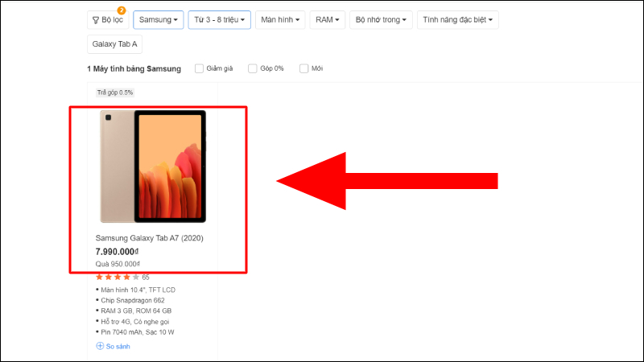Expand the Bộ nhớ trong dropdown

pos(381,19)
